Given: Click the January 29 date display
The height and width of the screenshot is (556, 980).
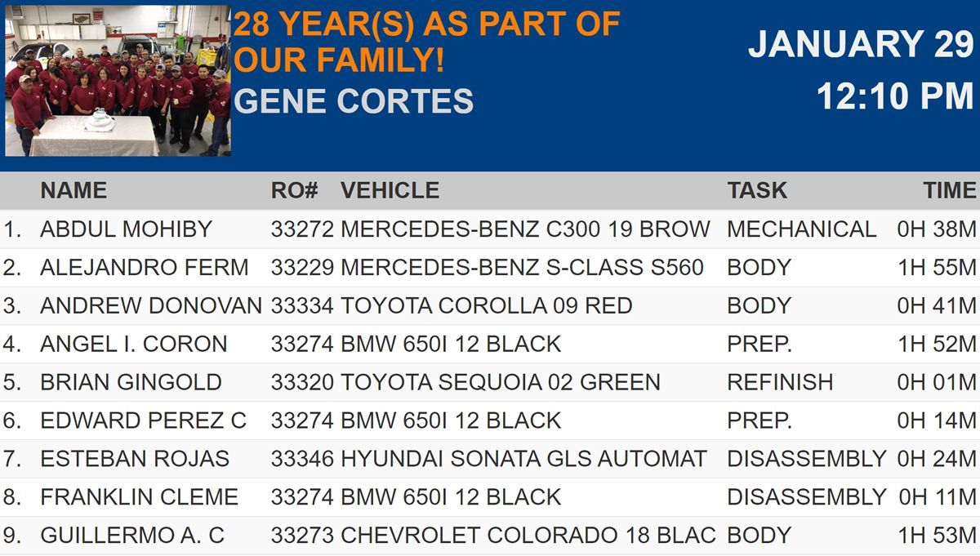Looking at the screenshot, I should 862,44.
